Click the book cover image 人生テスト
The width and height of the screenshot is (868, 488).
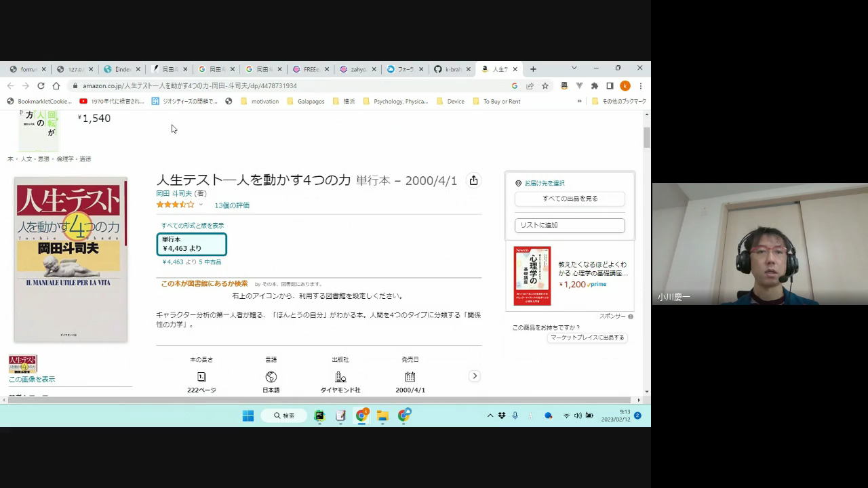point(71,260)
